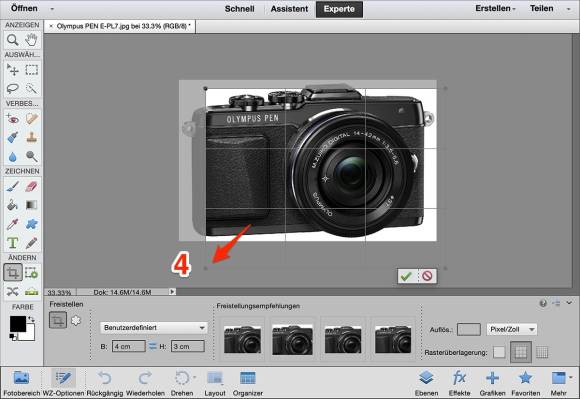Select the red-eye removal tool
The width and height of the screenshot is (580, 399).
point(13,119)
